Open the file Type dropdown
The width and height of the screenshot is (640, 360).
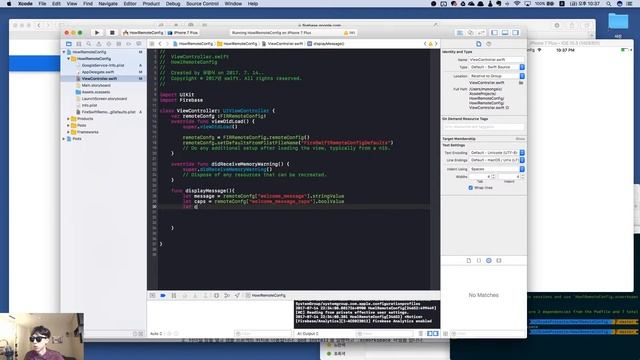coord(497,67)
